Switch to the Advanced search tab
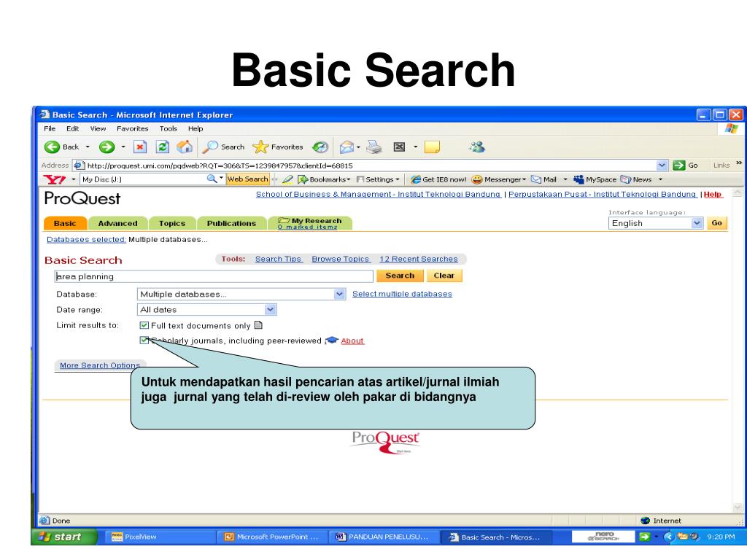This screenshot has height=560, width=747. 117,223
